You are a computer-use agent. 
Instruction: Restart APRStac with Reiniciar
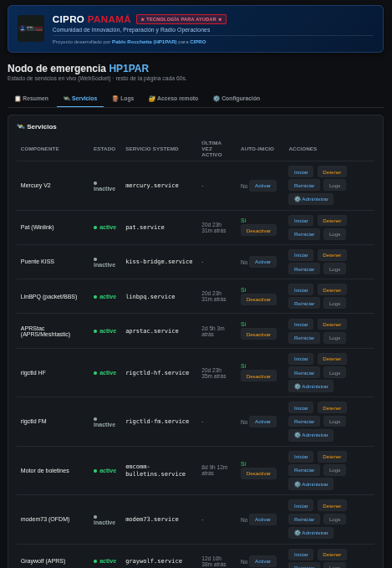point(304,338)
